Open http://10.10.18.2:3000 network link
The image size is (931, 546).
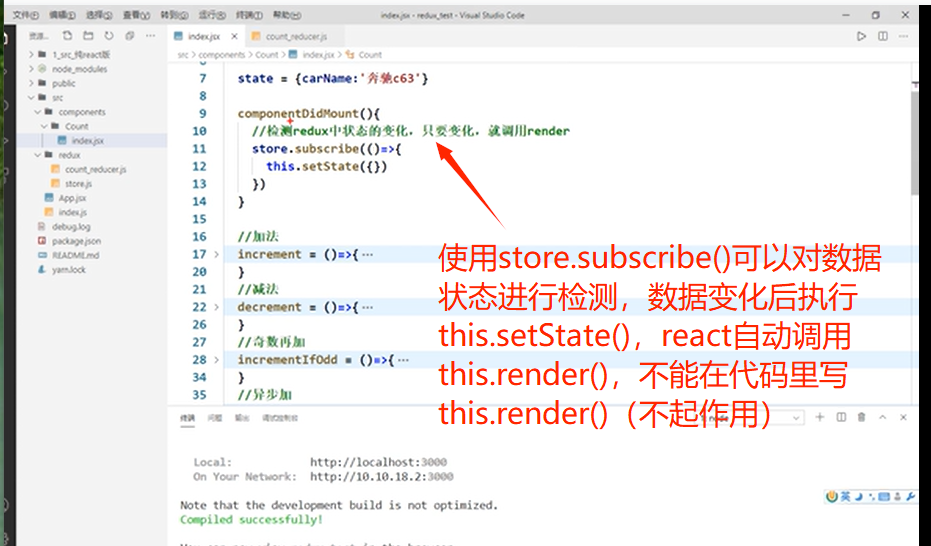click(381, 477)
